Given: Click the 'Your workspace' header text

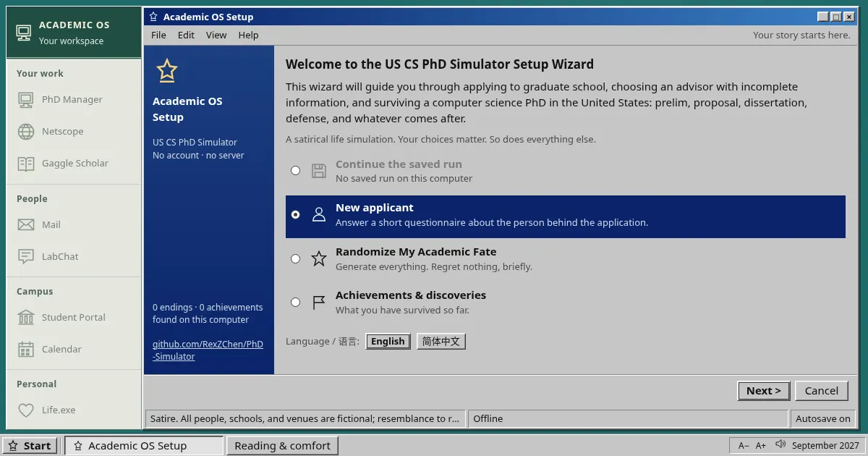Looking at the screenshot, I should (71, 41).
